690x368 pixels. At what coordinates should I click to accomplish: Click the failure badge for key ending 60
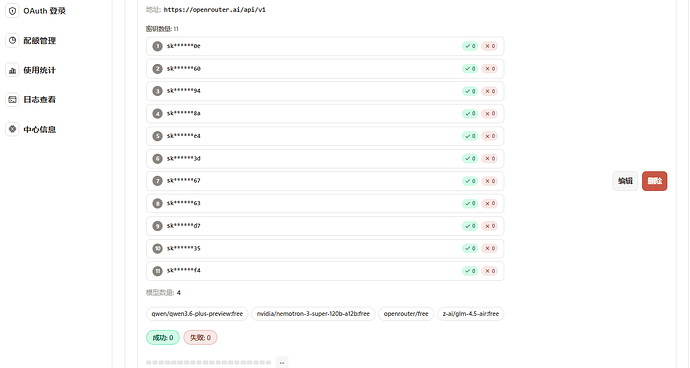pos(489,69)
